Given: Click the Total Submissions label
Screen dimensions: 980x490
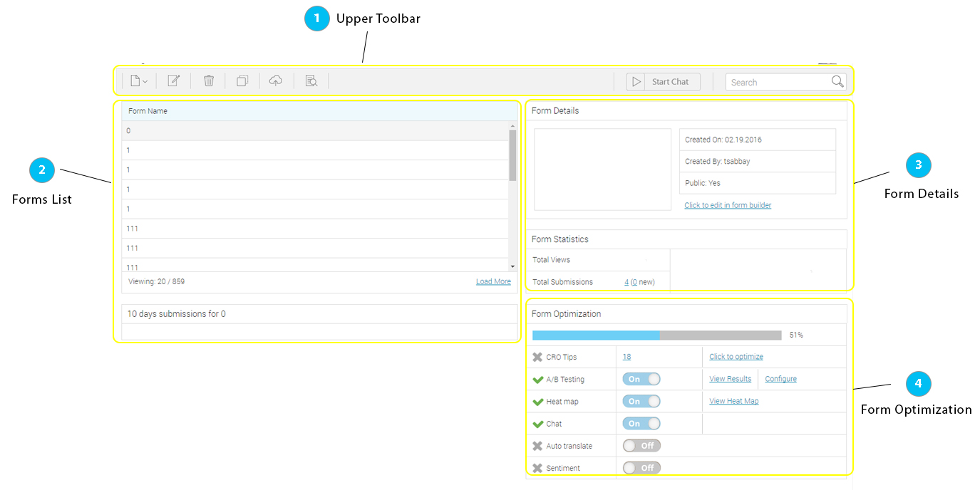Looking at the screenshot, I should coord(562,282).
